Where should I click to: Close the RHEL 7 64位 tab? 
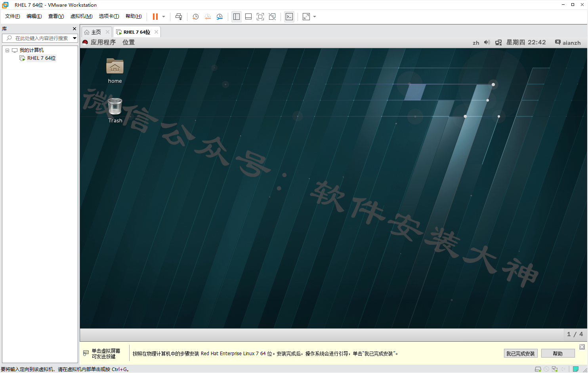(x=157, y=32)
